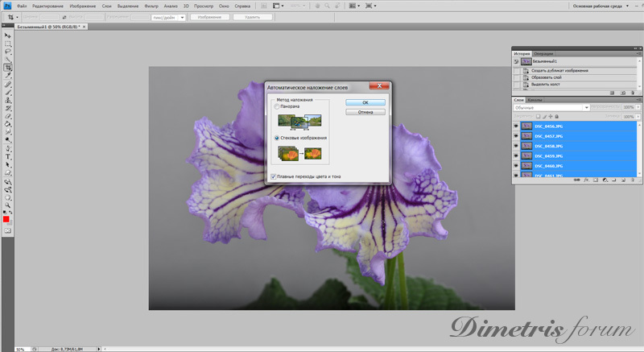Create new snapshot in History panel
Screen dimensions: 644x352
click(x=622, y=93)
